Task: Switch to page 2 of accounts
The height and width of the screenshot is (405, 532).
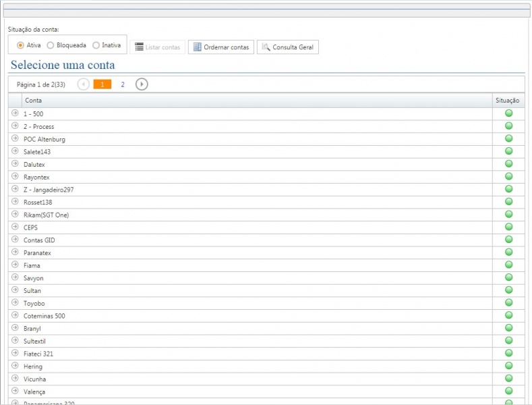Action: coord(123,84)
